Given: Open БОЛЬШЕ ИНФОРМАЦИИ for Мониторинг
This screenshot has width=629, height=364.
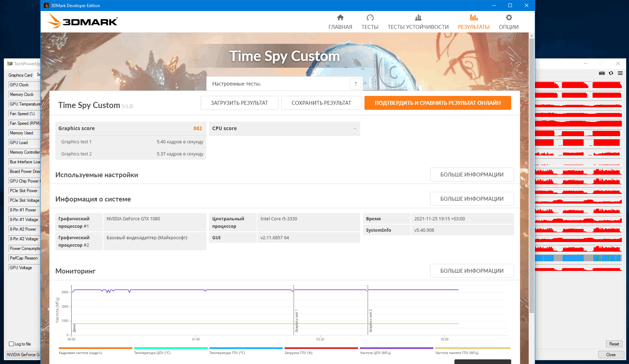Looking at the screenshot, I should pyautogui.click(x=472, y=271).
